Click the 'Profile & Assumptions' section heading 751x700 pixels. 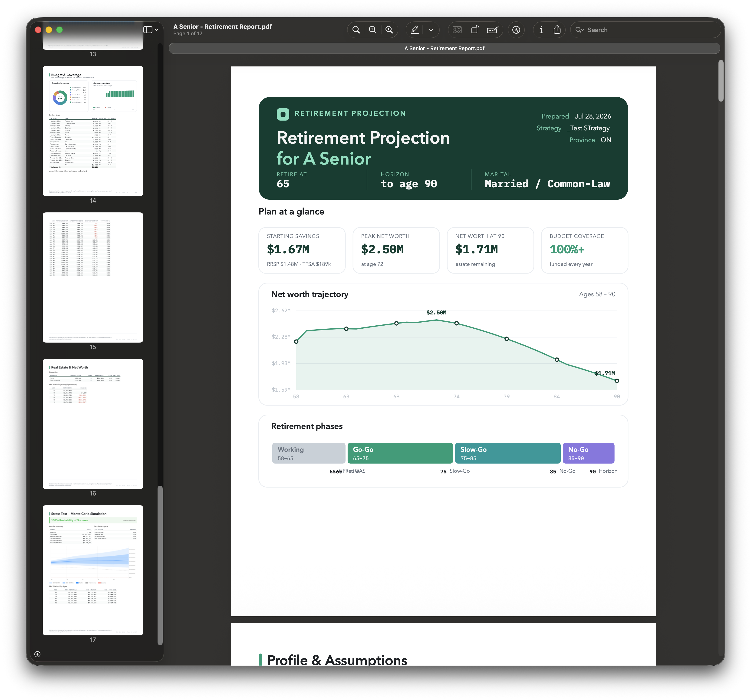pos(337,660)
